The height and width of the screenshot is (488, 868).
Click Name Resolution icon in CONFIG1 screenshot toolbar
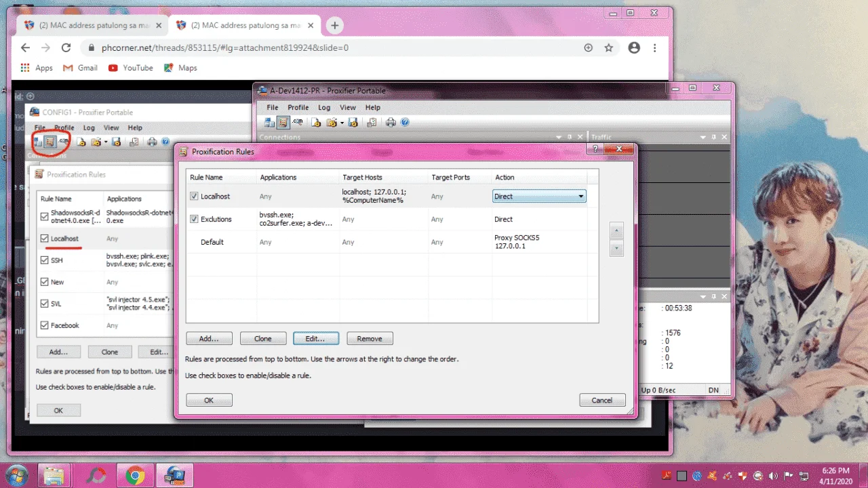point(63,141)
